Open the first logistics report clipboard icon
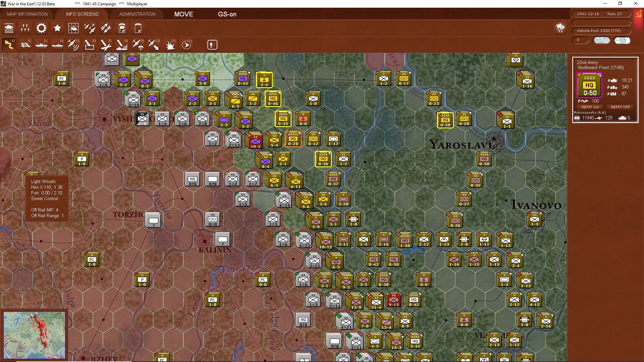644x362 pixels. [122, 28]
